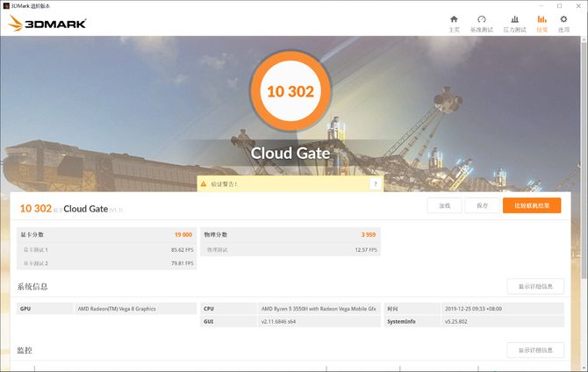Open the Stress Tests (压力测试) section
Viewport: 588px width, 372px height.
pyautogui.click(x=514, y=24)
